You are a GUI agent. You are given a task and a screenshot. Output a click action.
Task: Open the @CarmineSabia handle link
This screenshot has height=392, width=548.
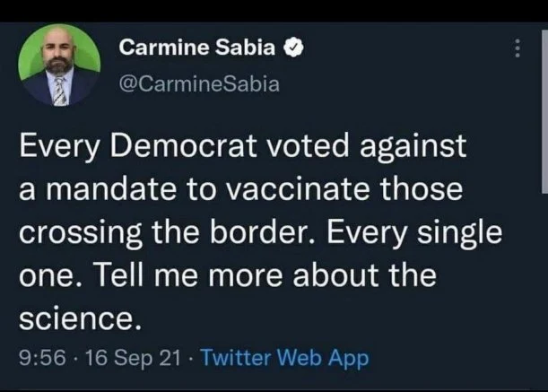pyautogui.click(x=199, y=84)
